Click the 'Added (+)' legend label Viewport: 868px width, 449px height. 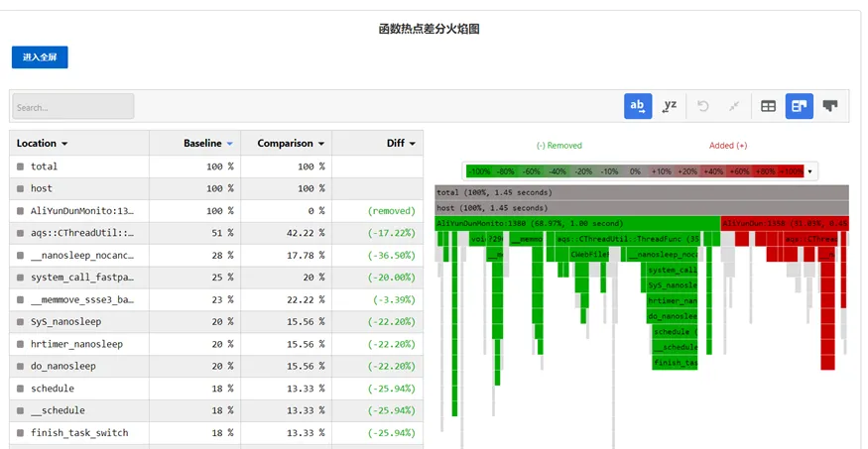click(728, 146)
